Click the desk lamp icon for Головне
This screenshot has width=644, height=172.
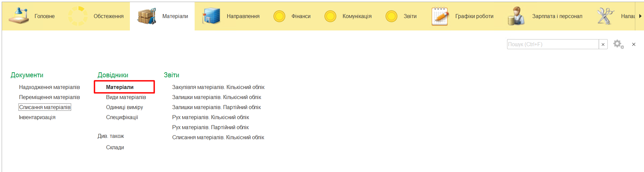pyautogui.click(x=19, y=16)
